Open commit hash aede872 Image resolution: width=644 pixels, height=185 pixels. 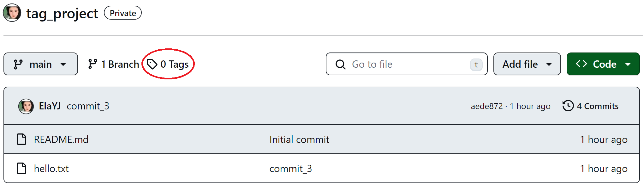pyautogui.click(x=486, y=106)
